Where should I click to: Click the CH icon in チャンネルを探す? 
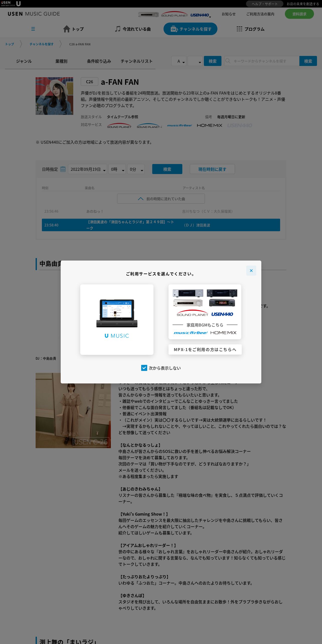coord(174,29)
